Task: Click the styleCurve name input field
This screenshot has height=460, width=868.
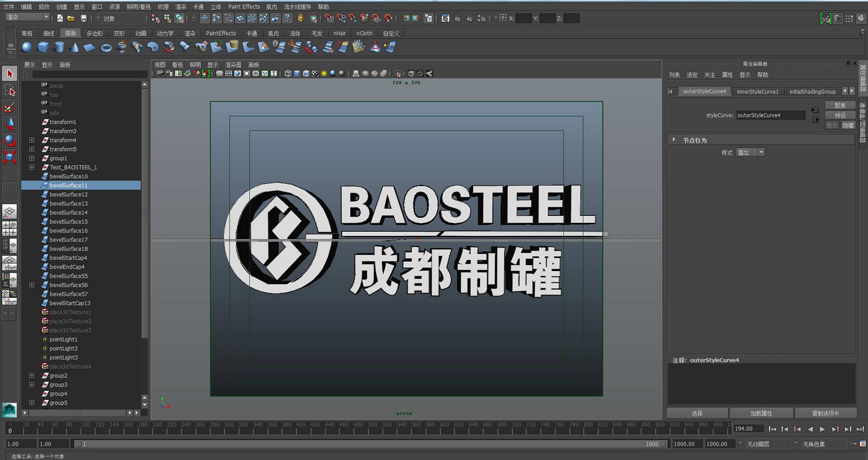Action: tap(771, 115)
